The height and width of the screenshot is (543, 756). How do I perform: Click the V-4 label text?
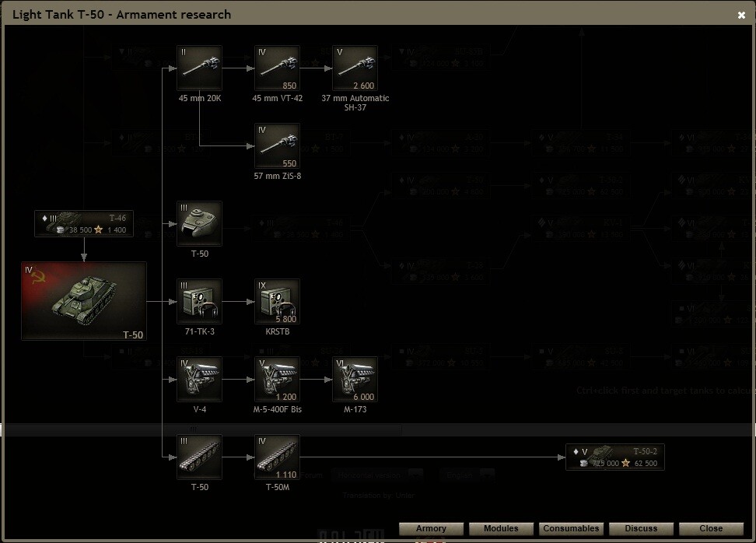(x=200, y=409)
